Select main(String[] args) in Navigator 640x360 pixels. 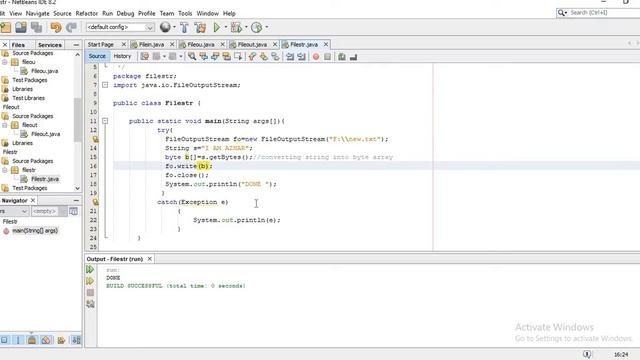[35, 231]
